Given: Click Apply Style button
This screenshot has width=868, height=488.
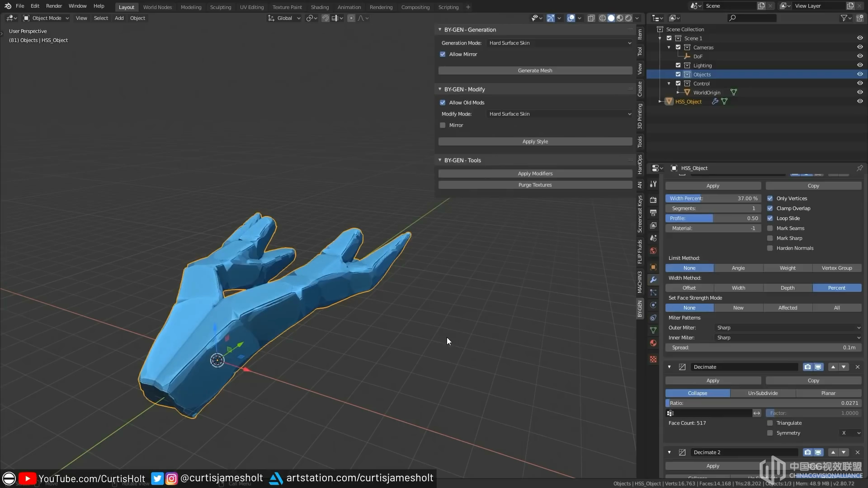Looking at the screenshot, I should pos(535,141).
